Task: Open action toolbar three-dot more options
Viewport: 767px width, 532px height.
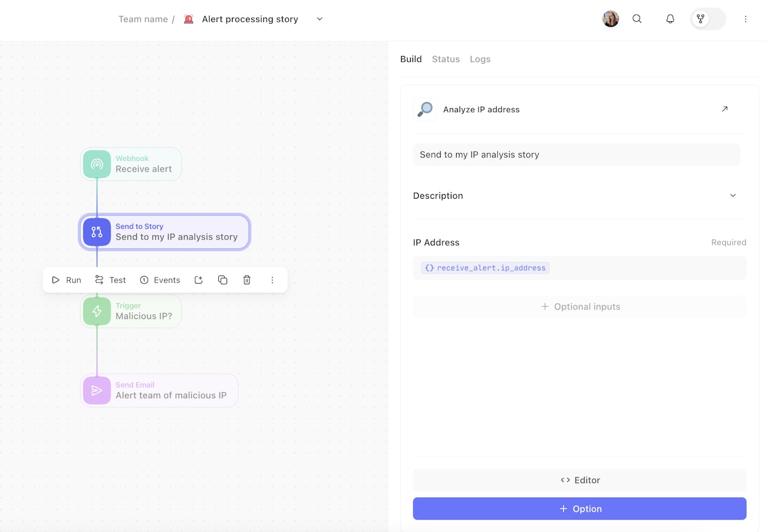Action: [x=272, y=280]
